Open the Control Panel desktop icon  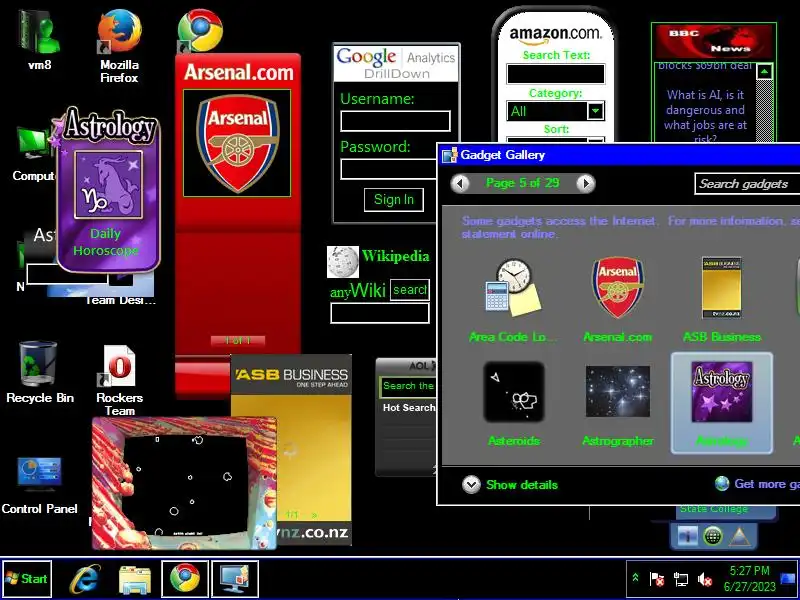(39, 485)
